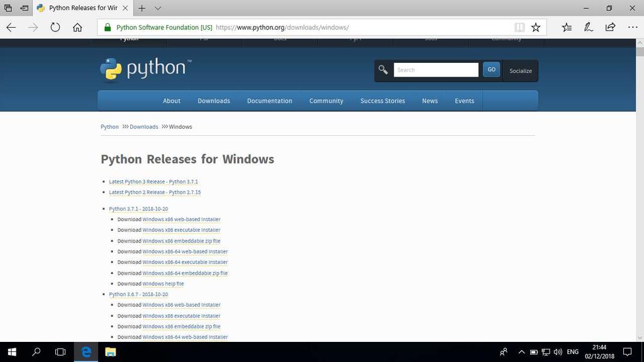Download 3.7.1 Windows help file
The width and height of the screenshot is (644, 362).
pos(163,283)
